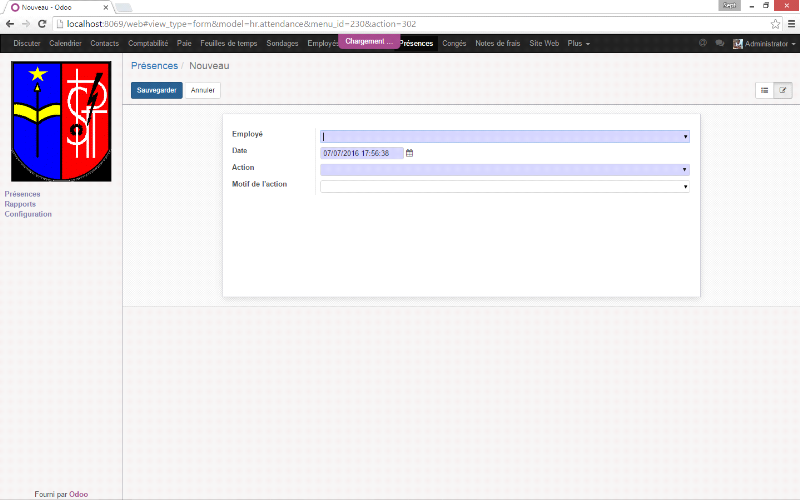The height and width of the screenshot is (500, 800).
Task: Open Configuration in the sidebar
Action: [x=28, y=214]
